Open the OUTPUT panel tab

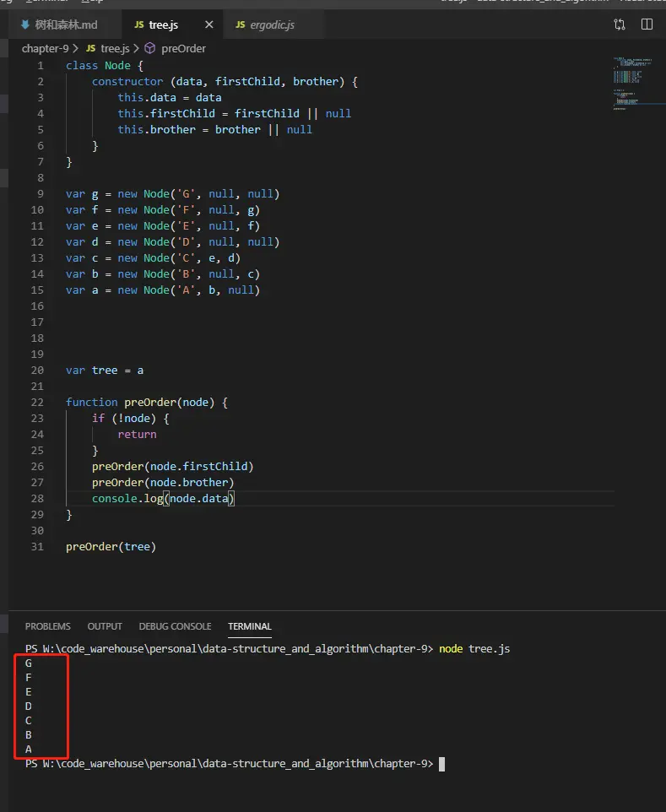(x=105, y=626)
